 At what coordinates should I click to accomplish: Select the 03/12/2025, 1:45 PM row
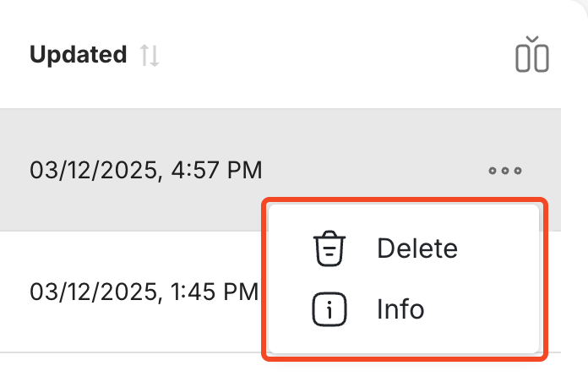click(144, 292)
